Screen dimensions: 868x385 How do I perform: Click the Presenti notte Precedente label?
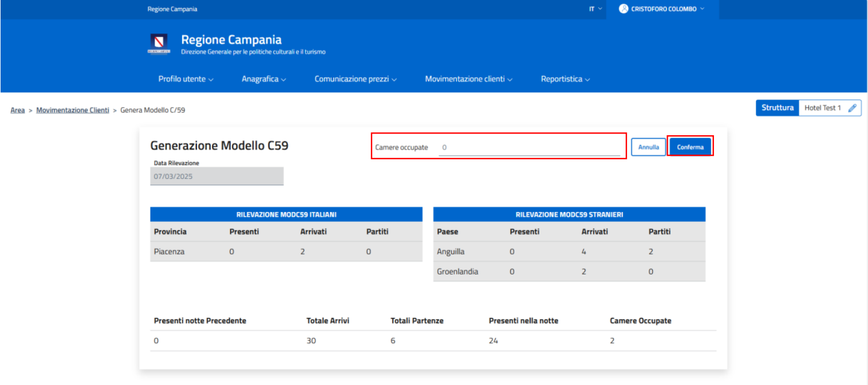200,321
